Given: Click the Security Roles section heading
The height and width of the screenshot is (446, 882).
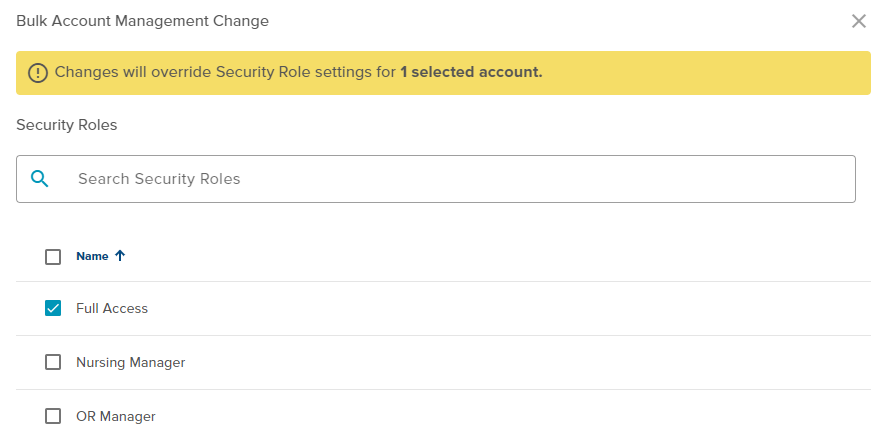Looking at the screenshot, I should coord(67,125).
